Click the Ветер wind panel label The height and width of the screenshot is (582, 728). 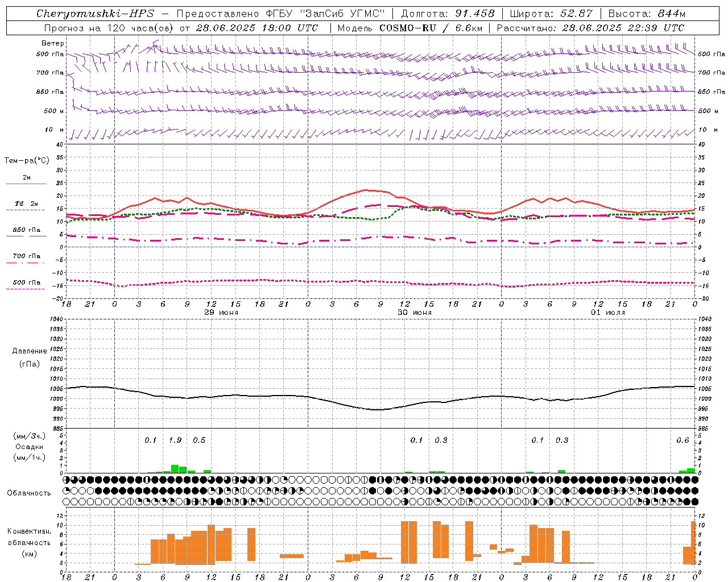tap(53, 43)
